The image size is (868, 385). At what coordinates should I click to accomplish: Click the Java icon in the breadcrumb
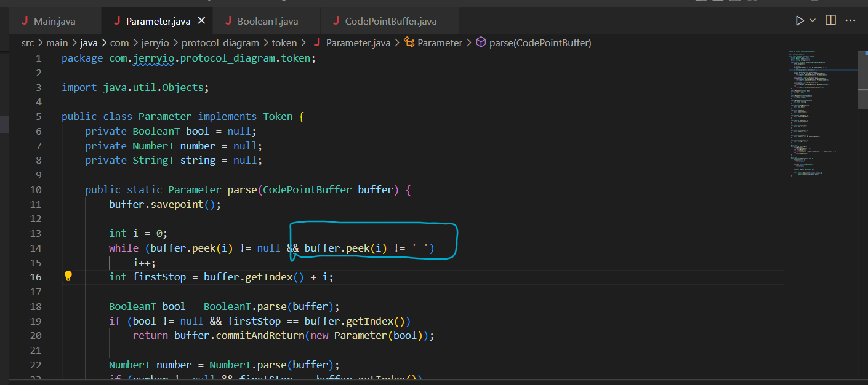click(x=317, y=43)
